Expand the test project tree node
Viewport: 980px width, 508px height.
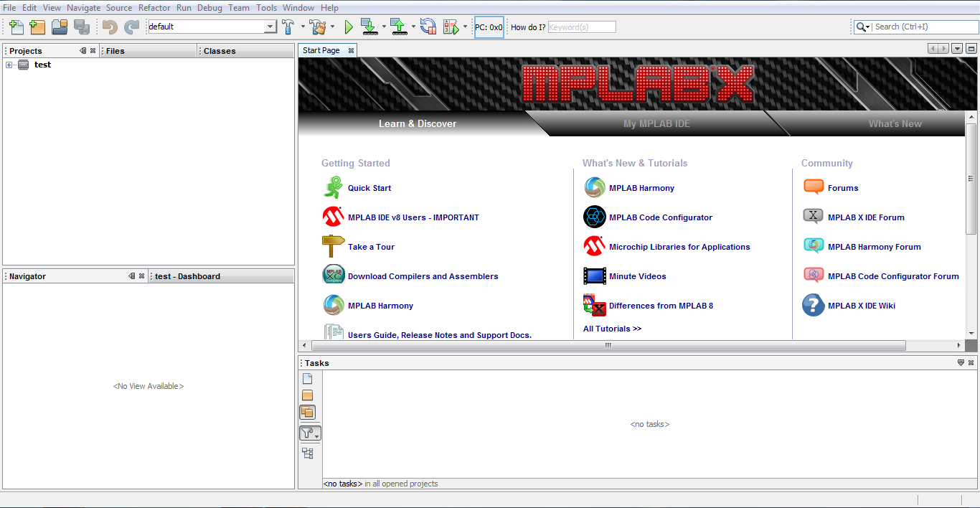coord(9,65)
